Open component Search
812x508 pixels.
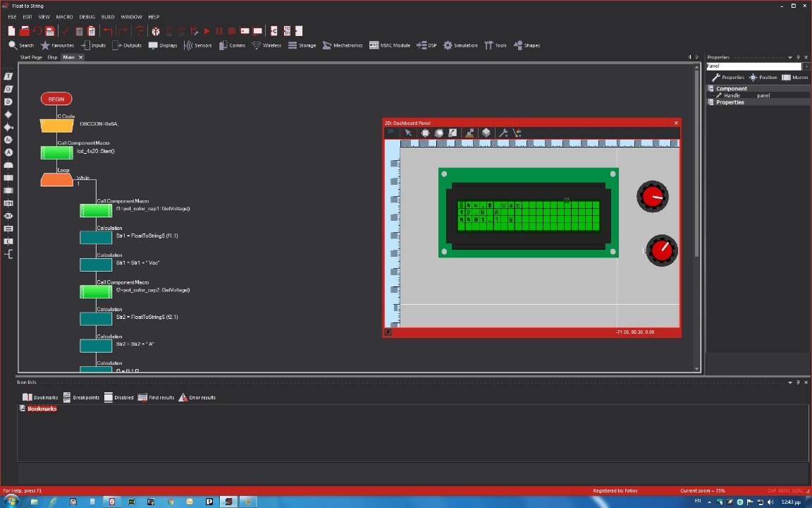click(x=21, y=46)
